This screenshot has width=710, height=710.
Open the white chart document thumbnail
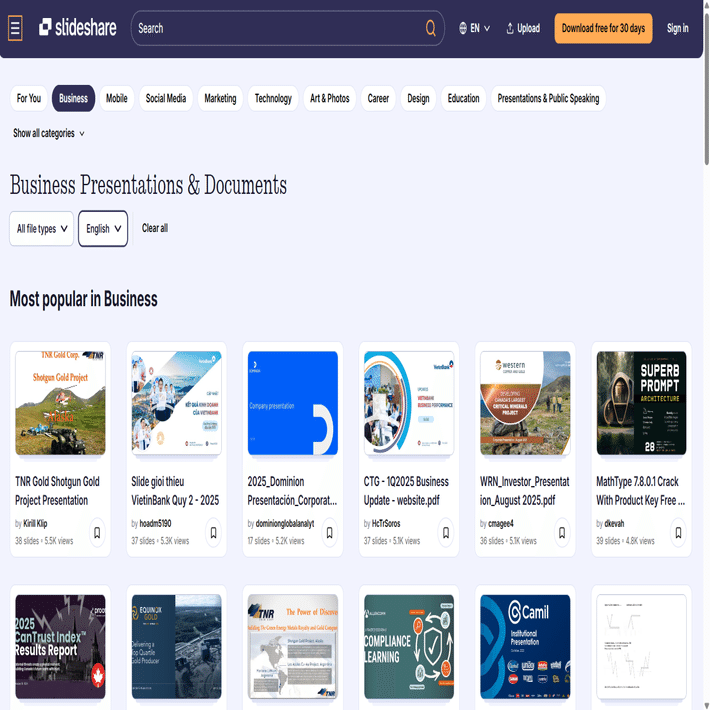click(642, 647)
